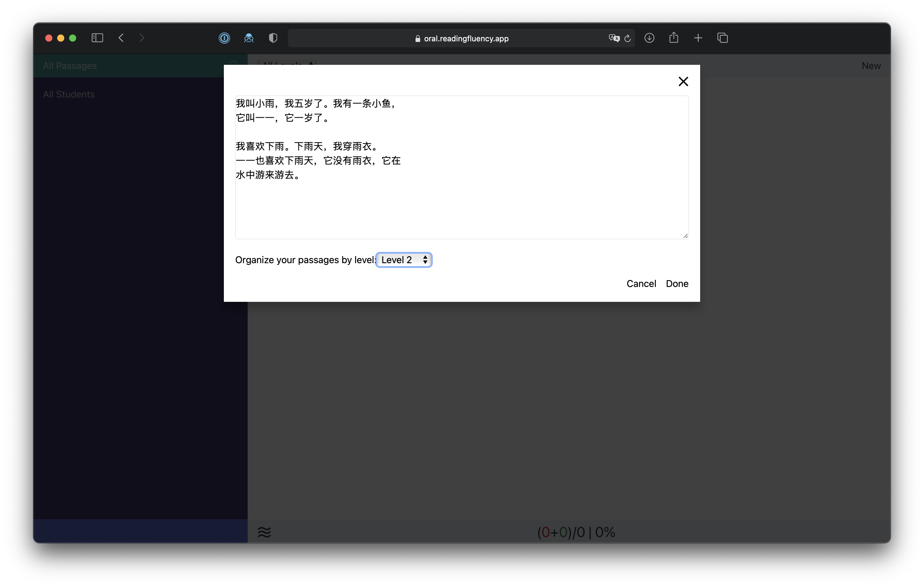Viewport: 924px width, 587px height.
Task: Open a new tab with plus
Action: 698,38
